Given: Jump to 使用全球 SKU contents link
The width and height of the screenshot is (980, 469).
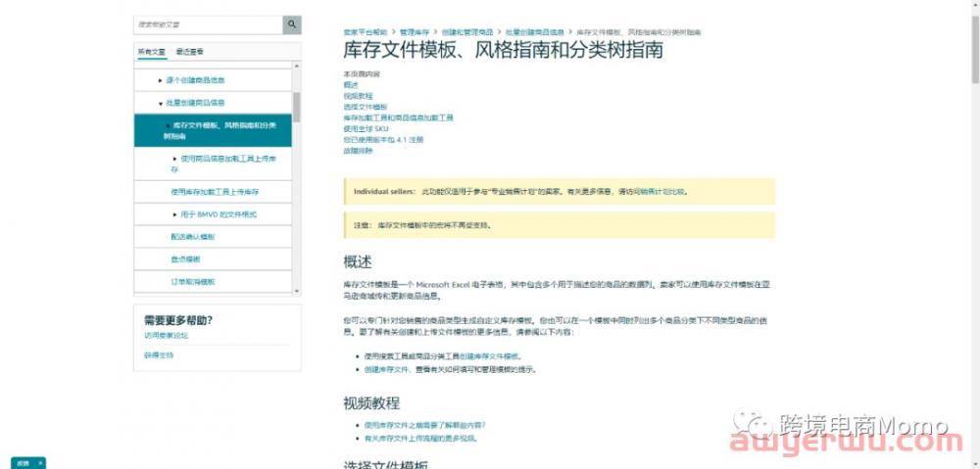Looking at the screenshot, I should click(367, 128).
